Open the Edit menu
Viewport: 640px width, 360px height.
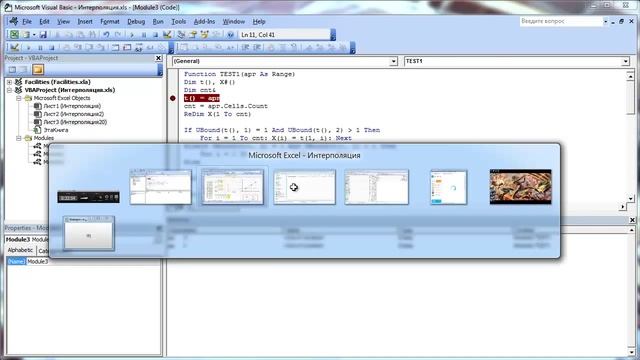44,22
